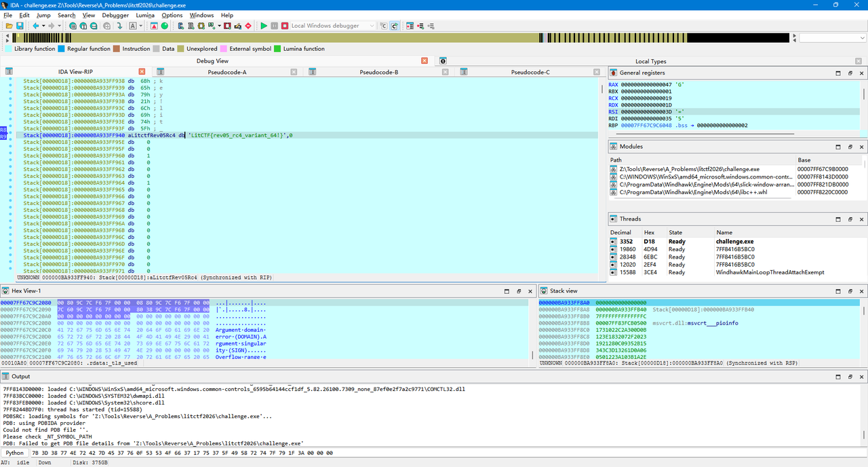Click the General registers panel icon
The image size is (868, 467).
point(613,73)
